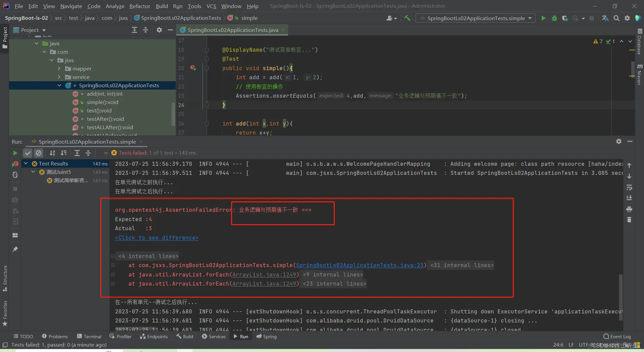
Task: Open IDE settings gear in top toolbar
Action: pos(627,18)
